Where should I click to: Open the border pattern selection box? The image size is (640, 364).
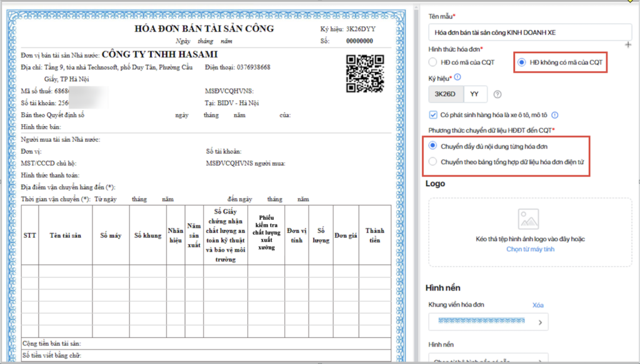click(x=488, y=322)
